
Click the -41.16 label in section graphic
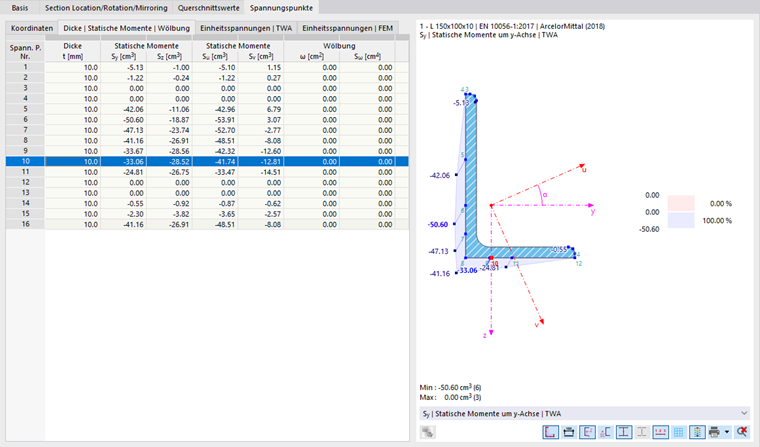coord(440,274)
